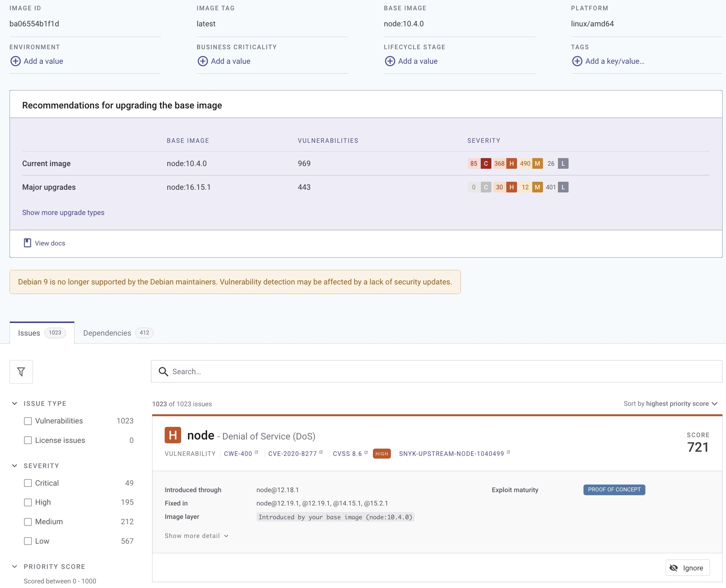Screen dimensions: 726x588
Task: Click the Ignore crossed-eye icon
Action: pos(674,568)
